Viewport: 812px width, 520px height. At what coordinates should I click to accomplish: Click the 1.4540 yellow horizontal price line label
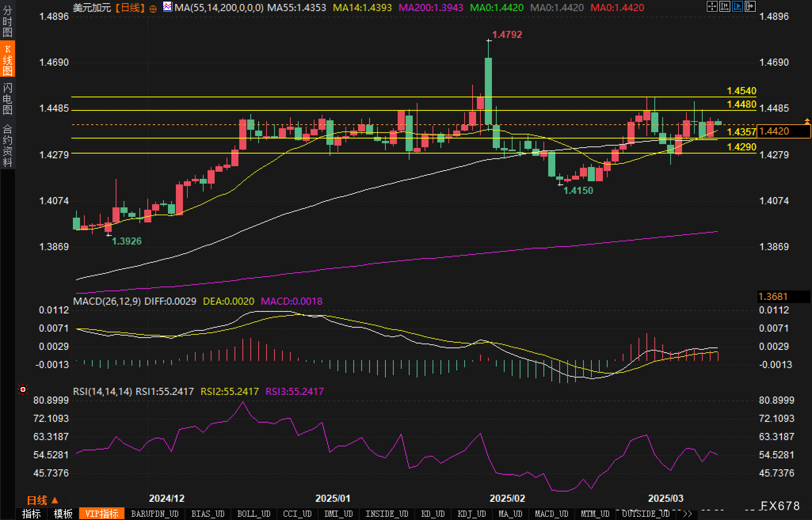coord(741,91)
